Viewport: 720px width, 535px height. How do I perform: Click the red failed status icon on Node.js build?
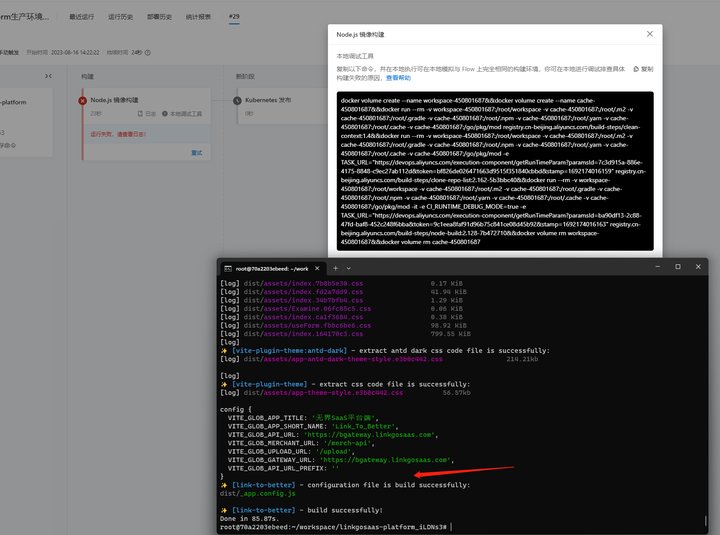pos(83,101)
